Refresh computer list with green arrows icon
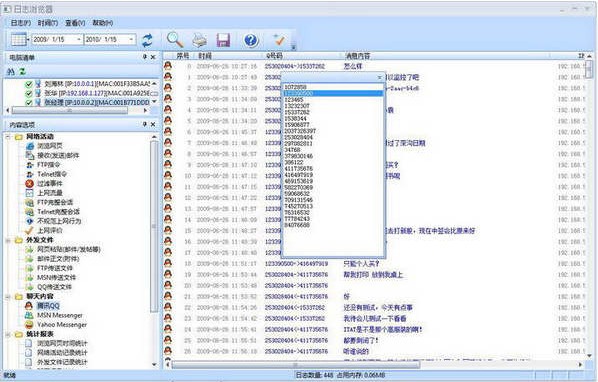This screenshot has width=598, height=382. point(23,71)
